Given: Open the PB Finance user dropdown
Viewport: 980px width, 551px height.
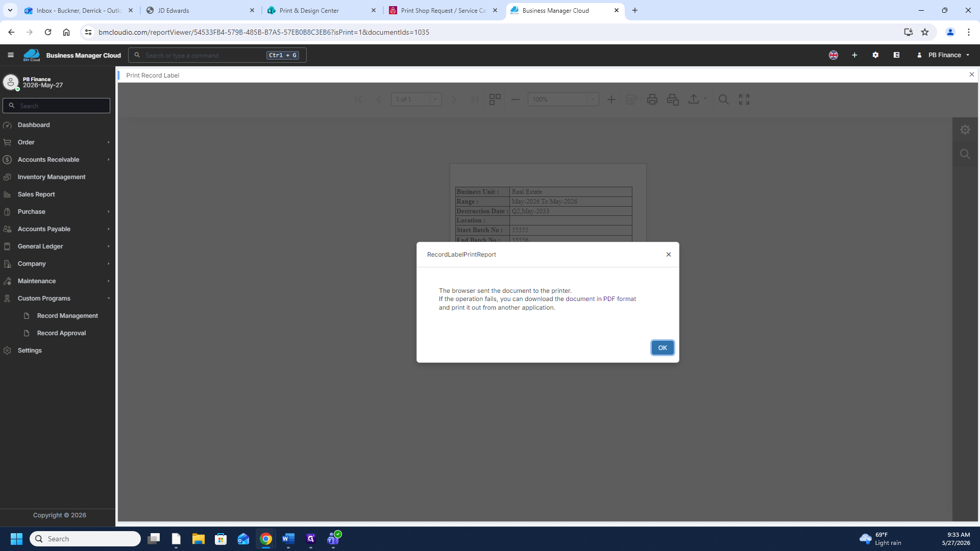Looking at the screenshot, I should [944, 55].
